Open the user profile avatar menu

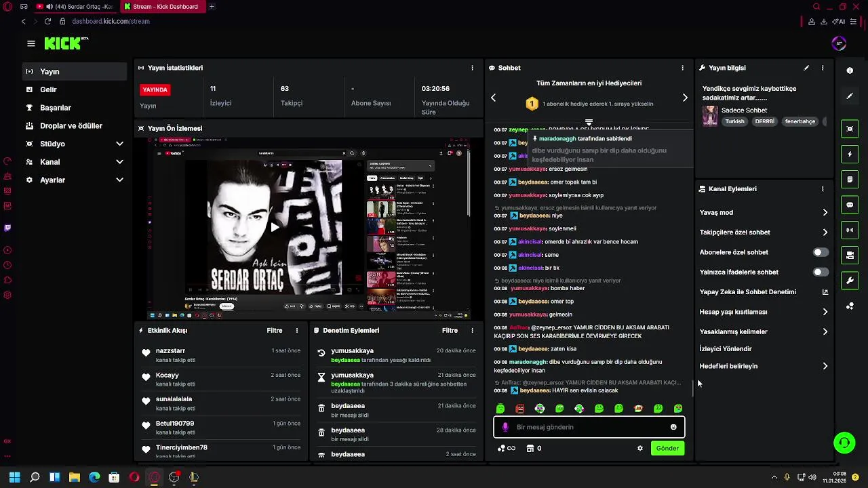point(839,43)
